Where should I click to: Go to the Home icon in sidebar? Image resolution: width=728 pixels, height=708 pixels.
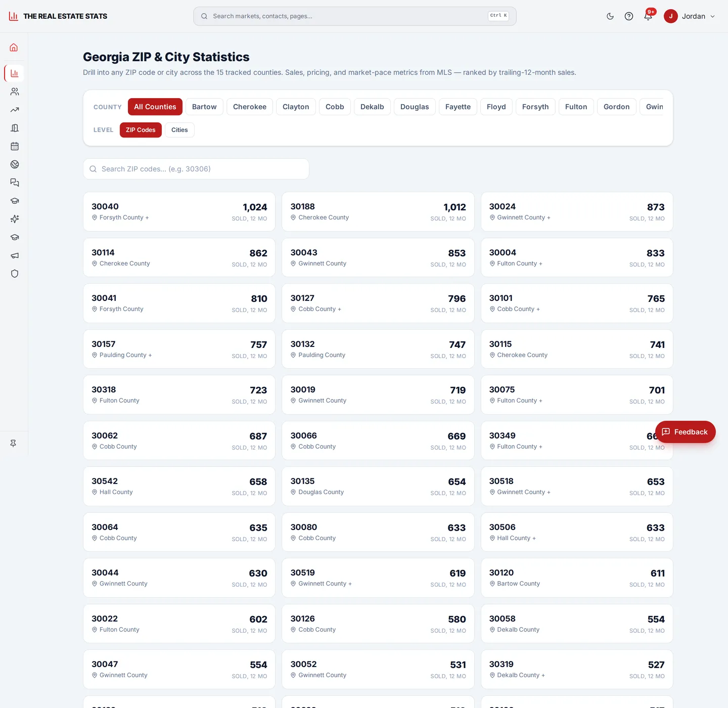[x=14, y=48]
